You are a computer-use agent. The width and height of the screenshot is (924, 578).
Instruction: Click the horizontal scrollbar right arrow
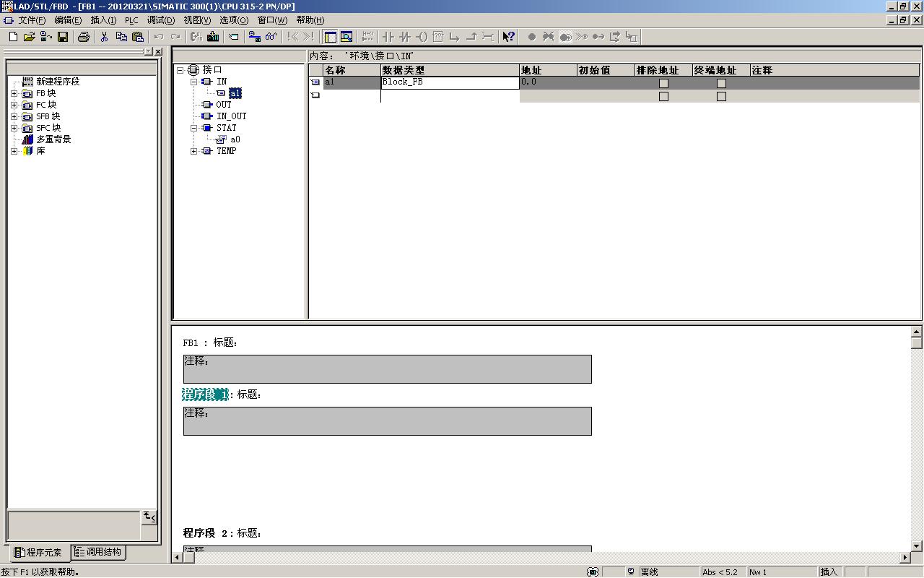[906, 557]
